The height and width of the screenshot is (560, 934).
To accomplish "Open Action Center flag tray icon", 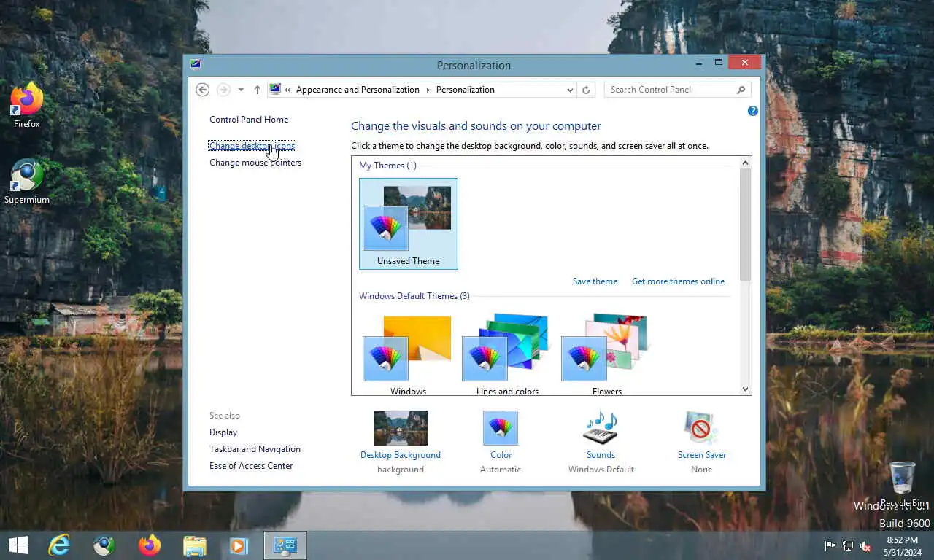I will [830, 545].
